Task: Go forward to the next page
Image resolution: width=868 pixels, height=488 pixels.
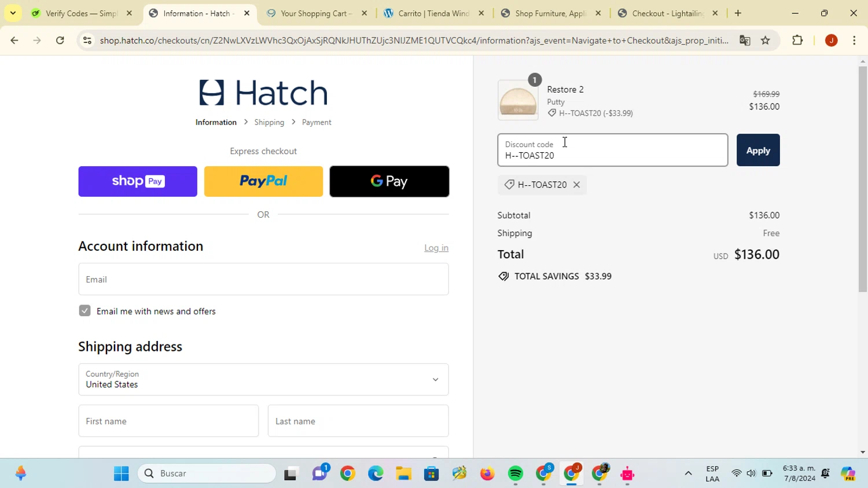Action: click(37, 40)
